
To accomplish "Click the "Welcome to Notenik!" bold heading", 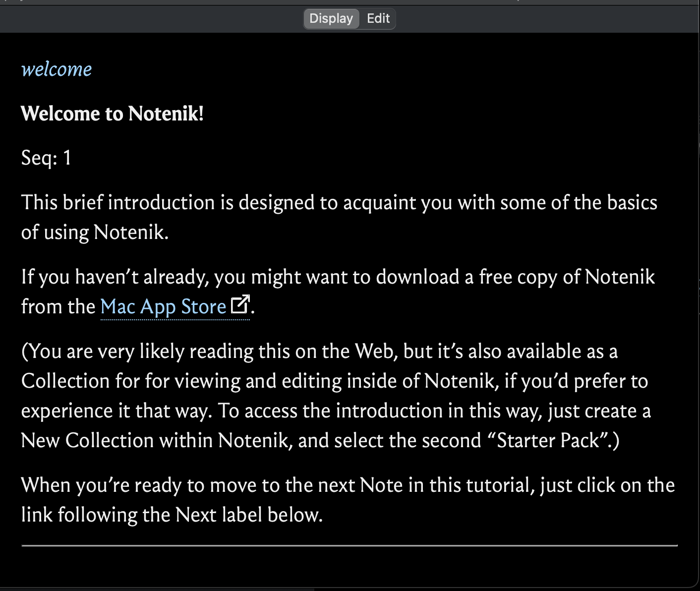I will (113, 114).
